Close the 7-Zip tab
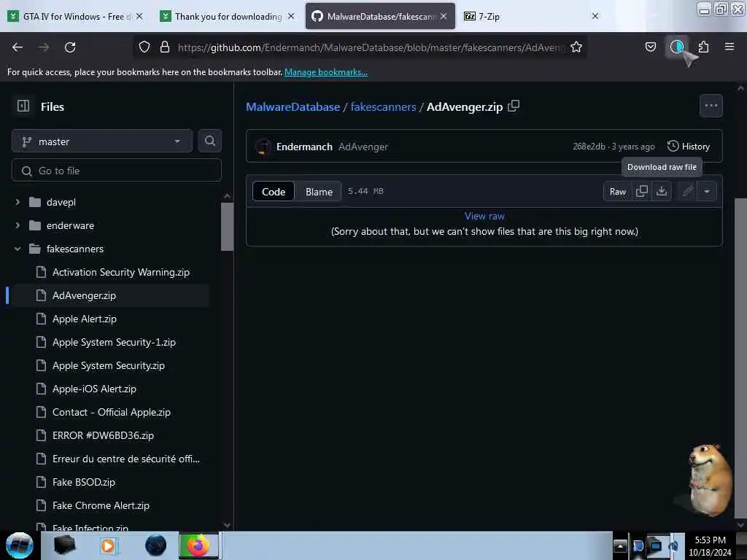This screenshot has height=560, width=747. click(595, 16)
